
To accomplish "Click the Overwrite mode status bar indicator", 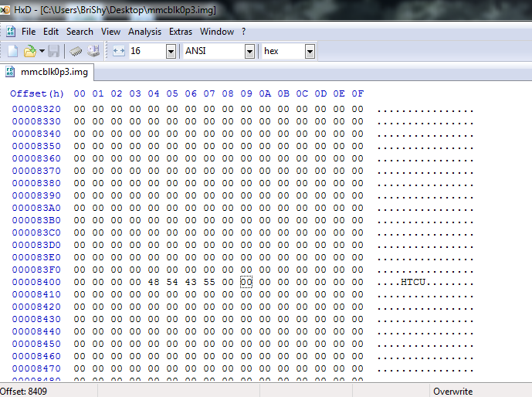I will pyautogui.click(x=453, y=392).
